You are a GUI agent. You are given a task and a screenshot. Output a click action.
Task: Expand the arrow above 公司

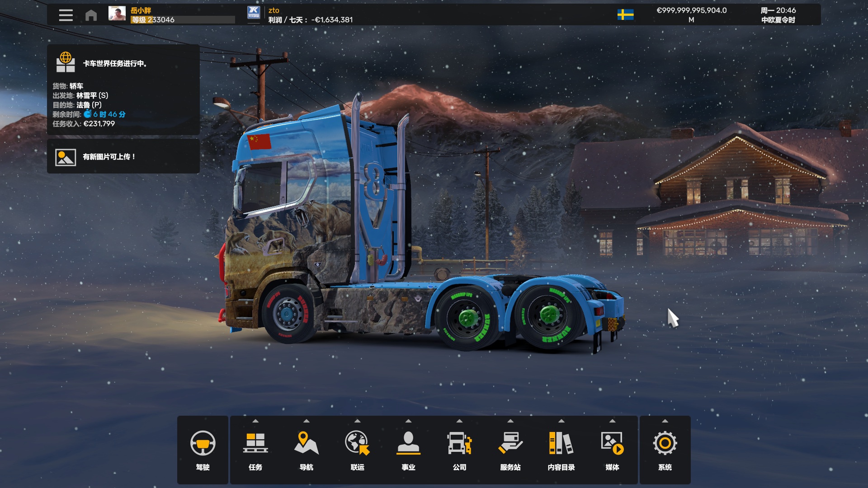459,421
